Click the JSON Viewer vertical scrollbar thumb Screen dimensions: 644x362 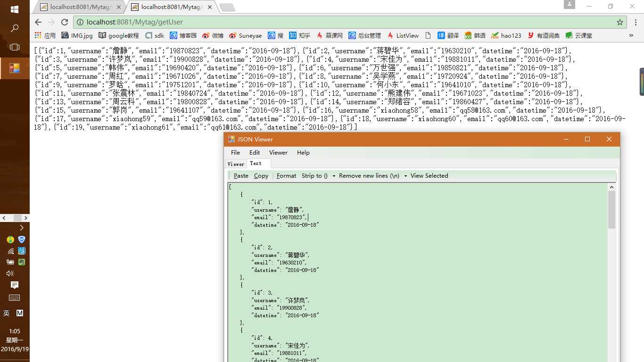point(612,210)
